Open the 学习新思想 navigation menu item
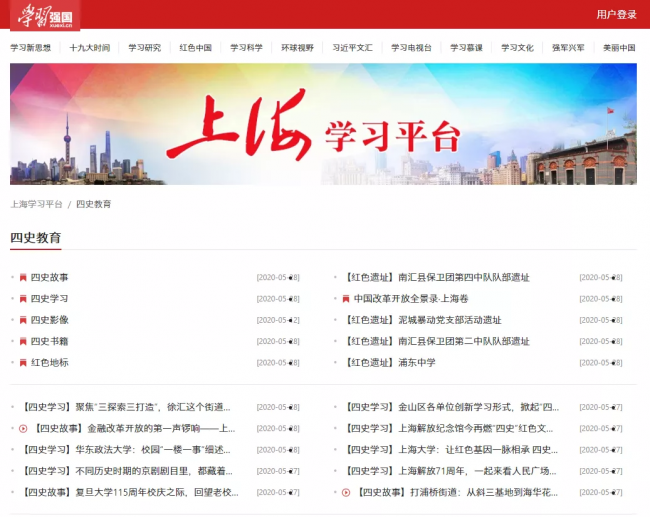 [x=30, y=47]
